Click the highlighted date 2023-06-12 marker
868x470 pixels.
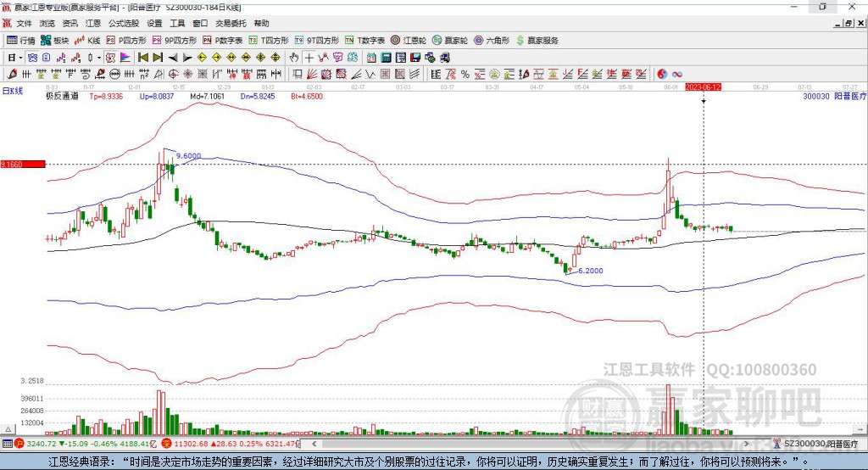703,87
